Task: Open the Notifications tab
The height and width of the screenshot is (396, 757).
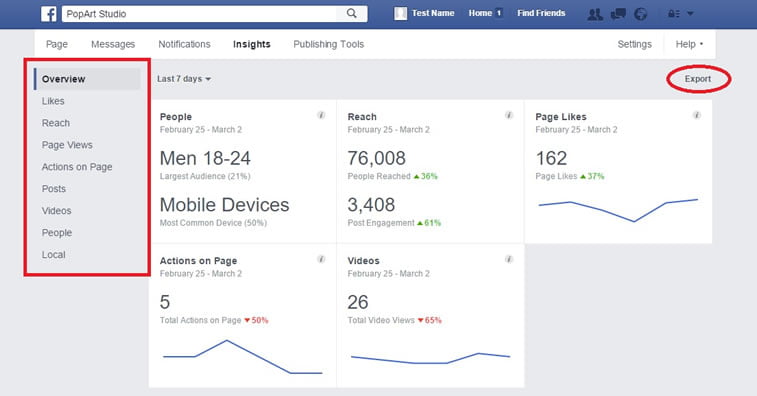Action: pyautogui.click(x=184, y=44)
